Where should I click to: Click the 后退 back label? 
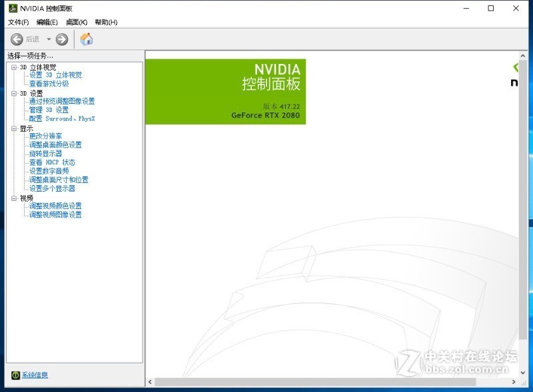33,39
